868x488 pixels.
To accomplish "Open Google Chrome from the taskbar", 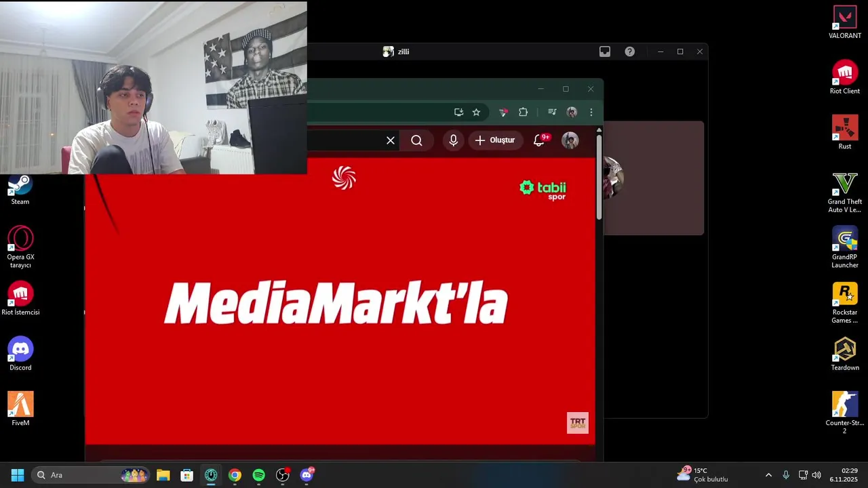I will (x=235, y=475).
